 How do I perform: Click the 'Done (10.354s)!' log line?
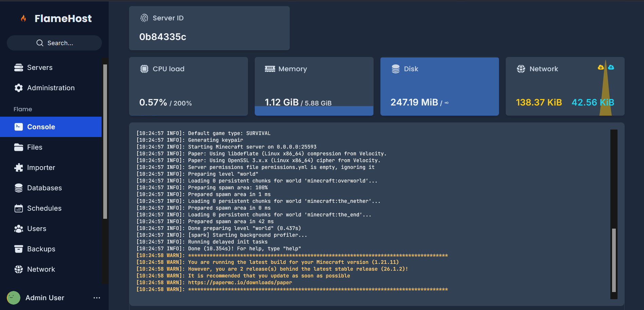click(218, 249)
